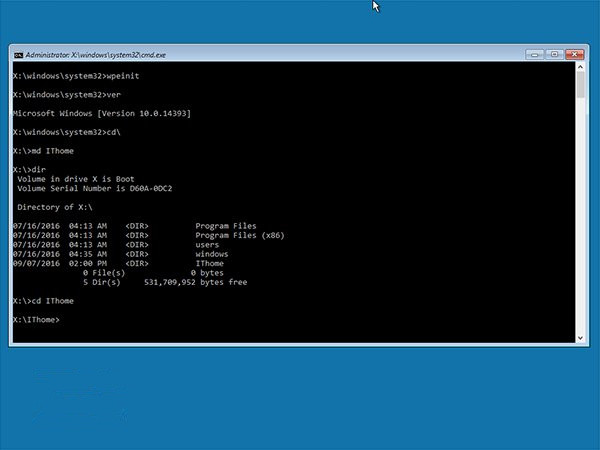The width and height of the screenshot is (600, 450).
Task: Close the Administrator cmd.exe window
Action: point(574,55)
